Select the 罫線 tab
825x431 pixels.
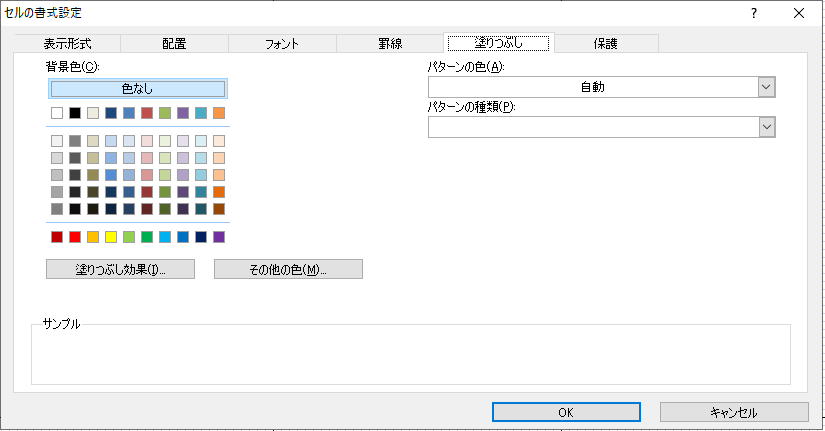coord(389,44)
